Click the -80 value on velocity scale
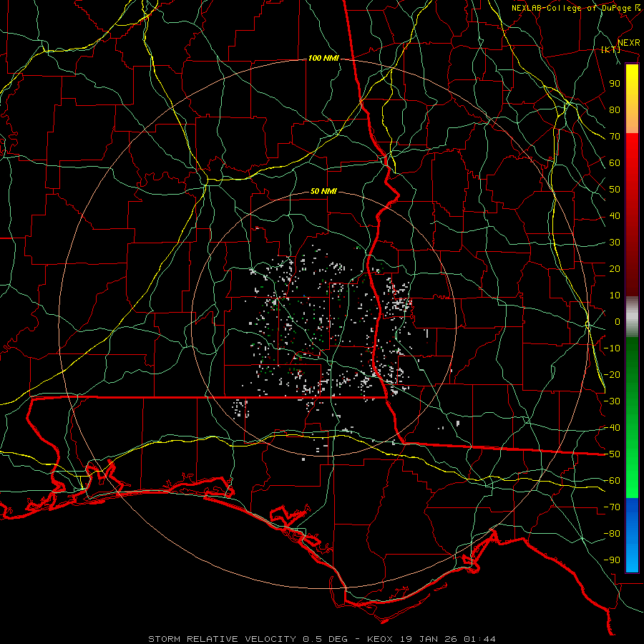This screenshot has width=644, height=644. tap(612, 534)
